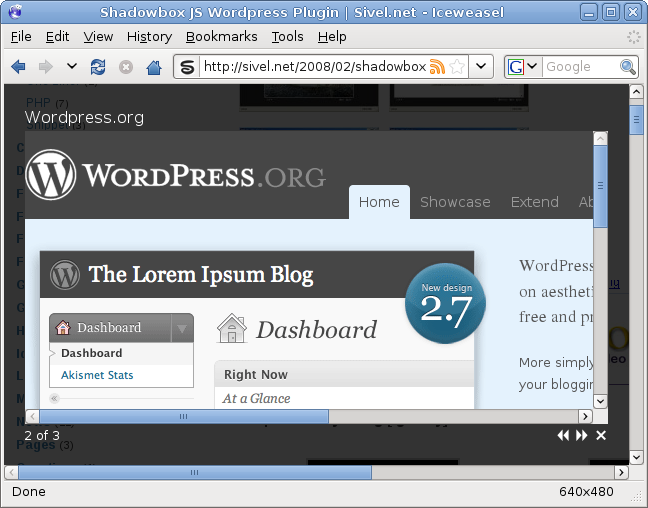Open the back/forward history dropdown arrow

pyautogui.click(x=72, y=67)
